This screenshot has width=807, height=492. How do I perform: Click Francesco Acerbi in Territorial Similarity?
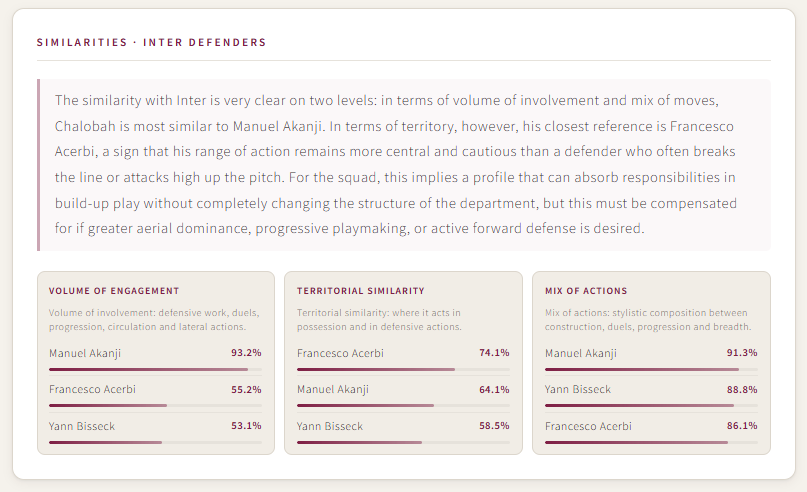pyautogui.click(x=340, y=353)
